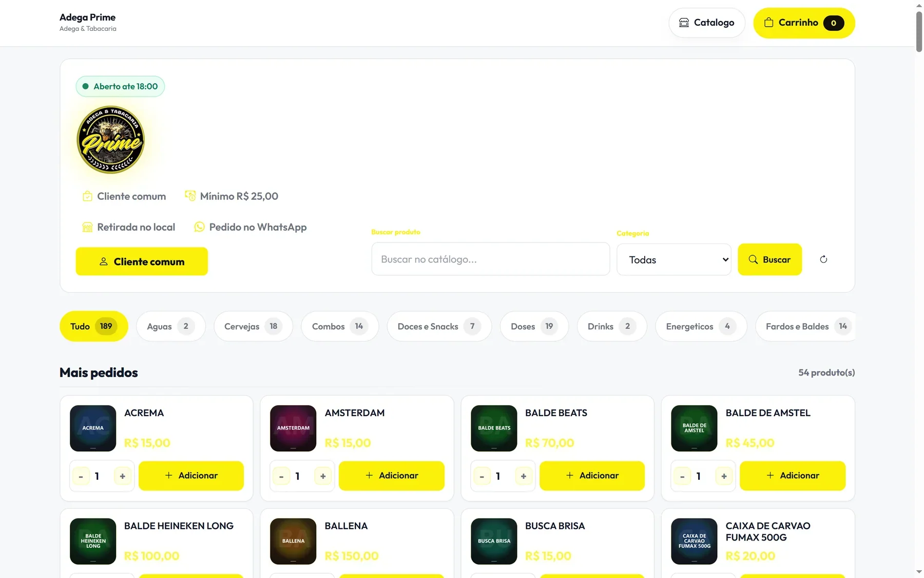
Task: Add BALDE DE AMSTEL to the cart
Action: [793, 476]
